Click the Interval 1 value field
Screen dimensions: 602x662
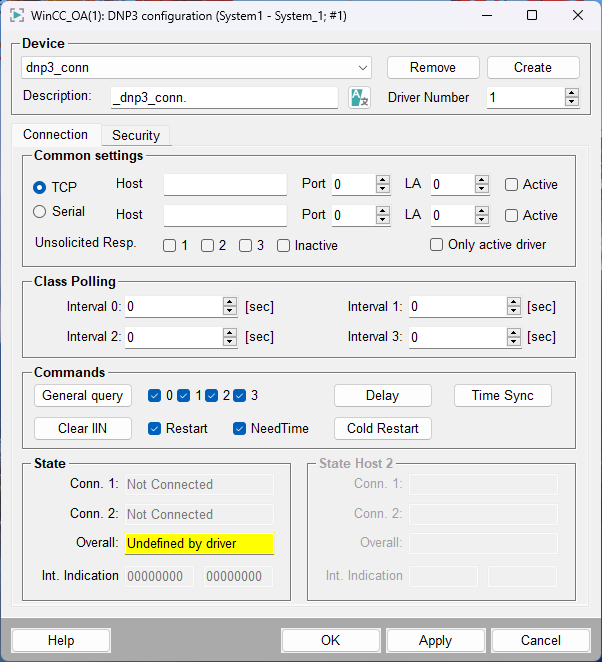458,307
